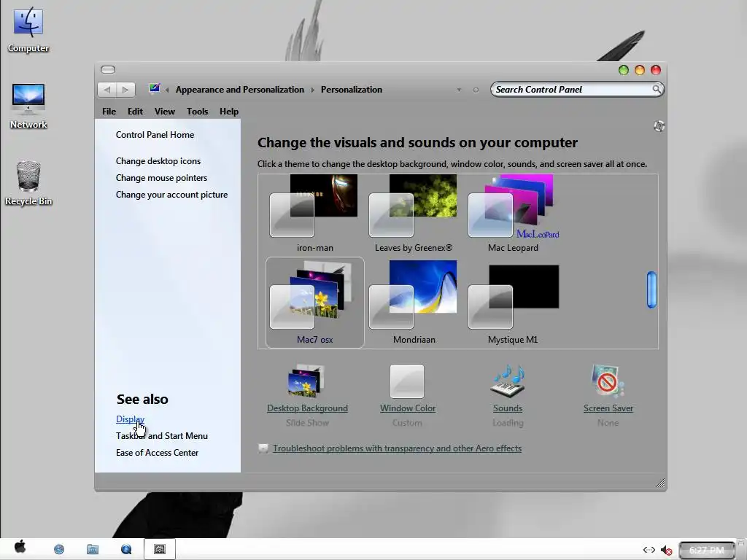This screenshot has width=747, height=560.
Task: Click the blue theme list scrollbar thumb
Action: click(x=651, y=289)
